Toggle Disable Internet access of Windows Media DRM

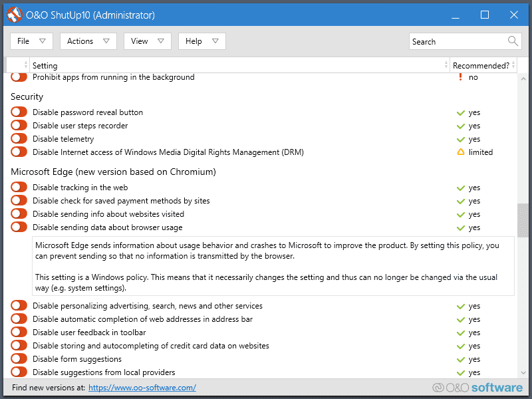(19, 152)
